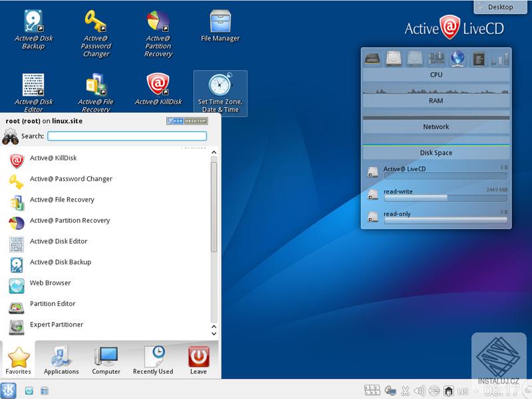This screenshot has height=399, width=532.
Task: Select the Active@ Disk Editor desktop shortcut
Action: [x=33, y=92]
